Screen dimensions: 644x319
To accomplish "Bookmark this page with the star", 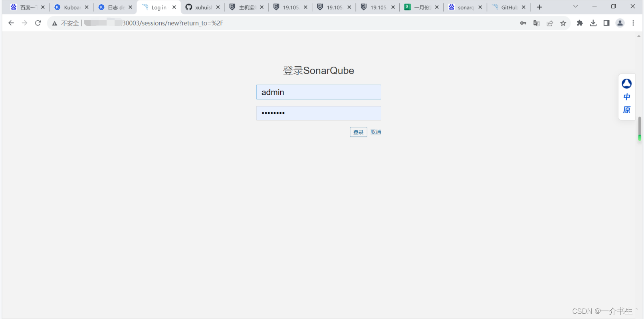I will point(563,23).
